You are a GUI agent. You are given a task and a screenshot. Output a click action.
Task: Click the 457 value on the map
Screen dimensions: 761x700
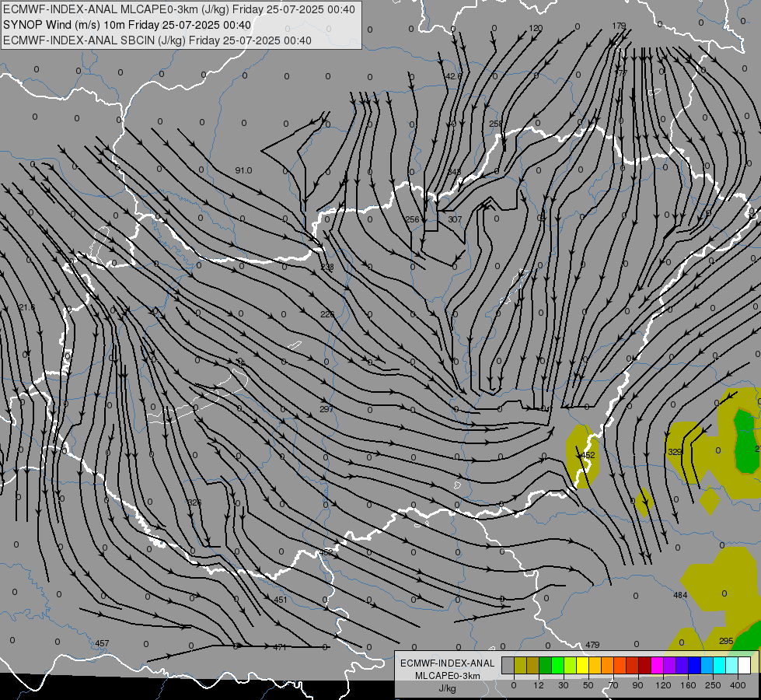pyautogui.click(x=102, y=643)
